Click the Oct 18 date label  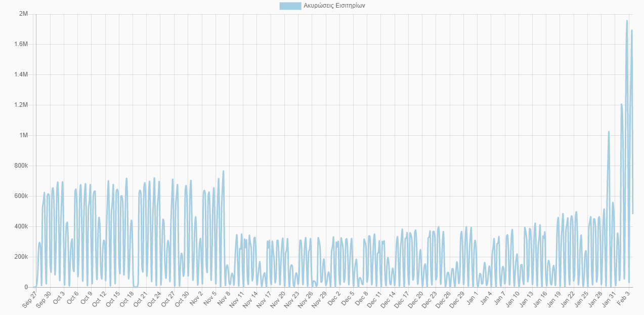(127, 299)
